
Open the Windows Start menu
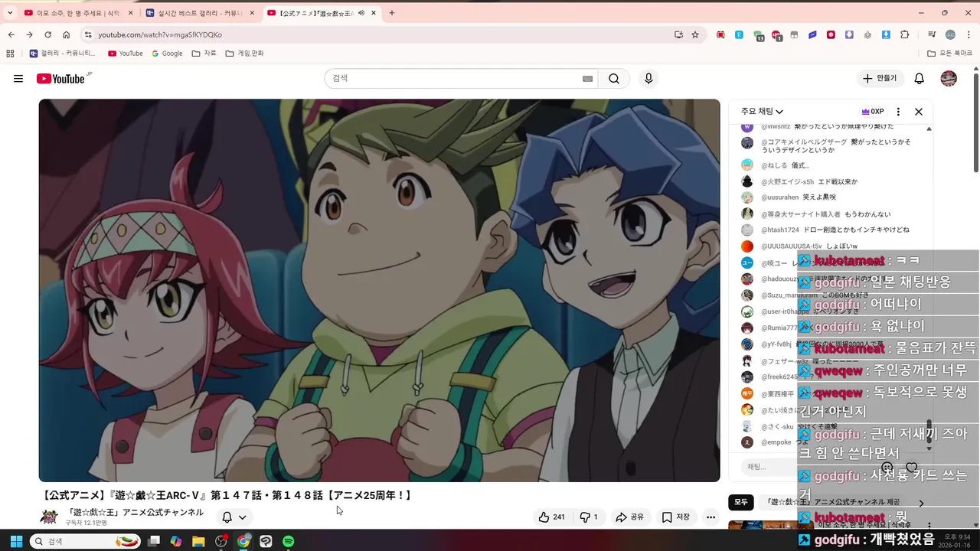click(15, 541)
